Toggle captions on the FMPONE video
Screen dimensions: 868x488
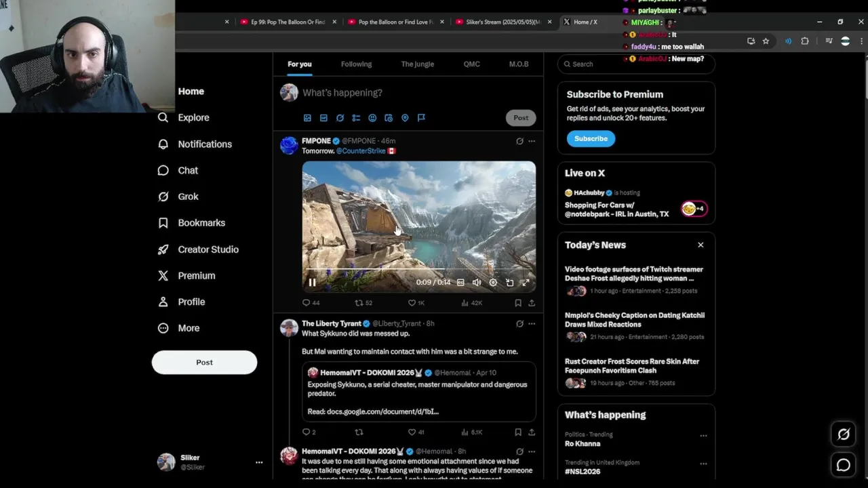460,283
